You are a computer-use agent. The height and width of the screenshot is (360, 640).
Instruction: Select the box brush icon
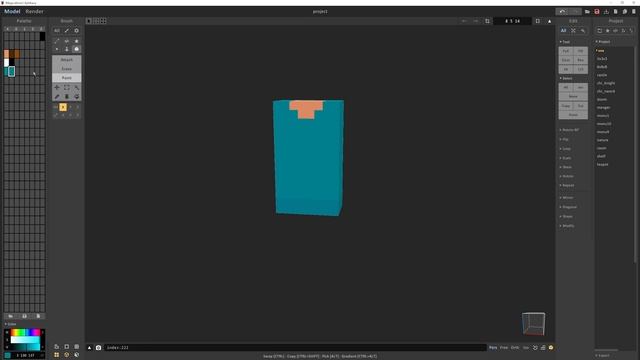click(x=76, y=49)
